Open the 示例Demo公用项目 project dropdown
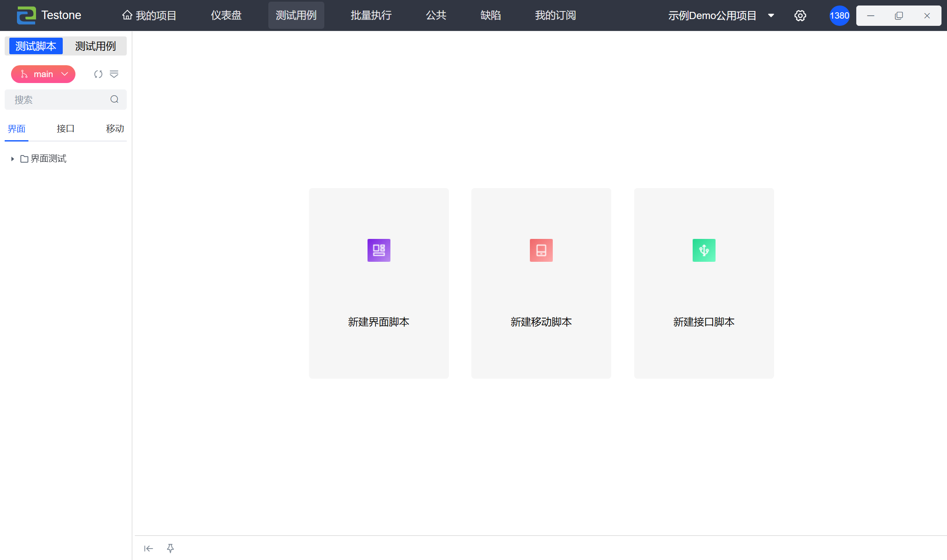 pyautogui.click(x=721, y=16)
